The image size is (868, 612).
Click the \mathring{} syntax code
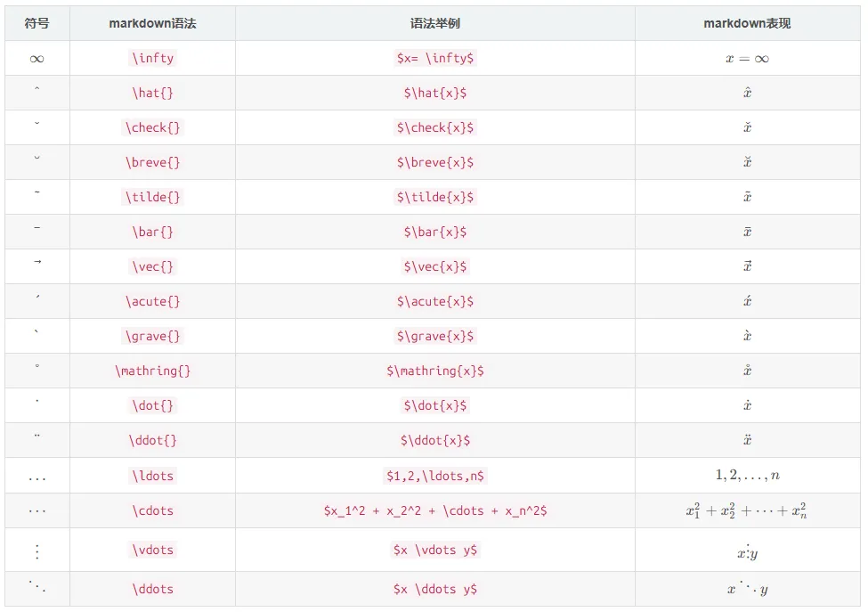(x=152, y=371)
